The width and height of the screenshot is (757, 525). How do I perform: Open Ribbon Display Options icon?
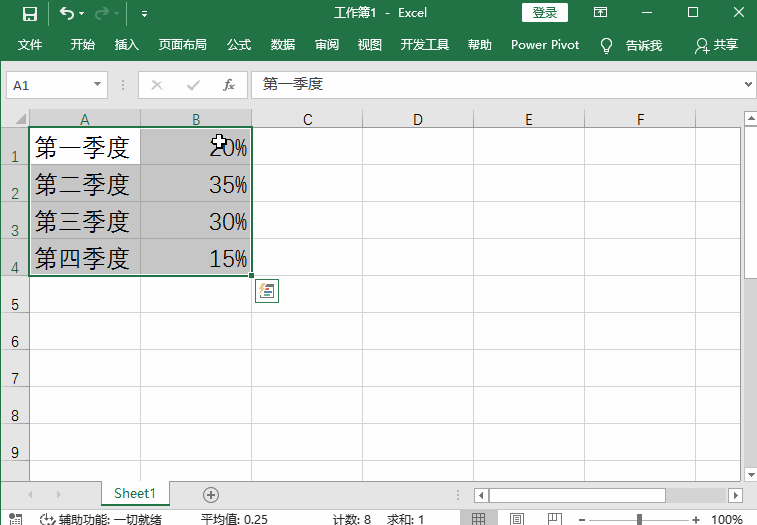pyautogui.click(x=600, y=13)
